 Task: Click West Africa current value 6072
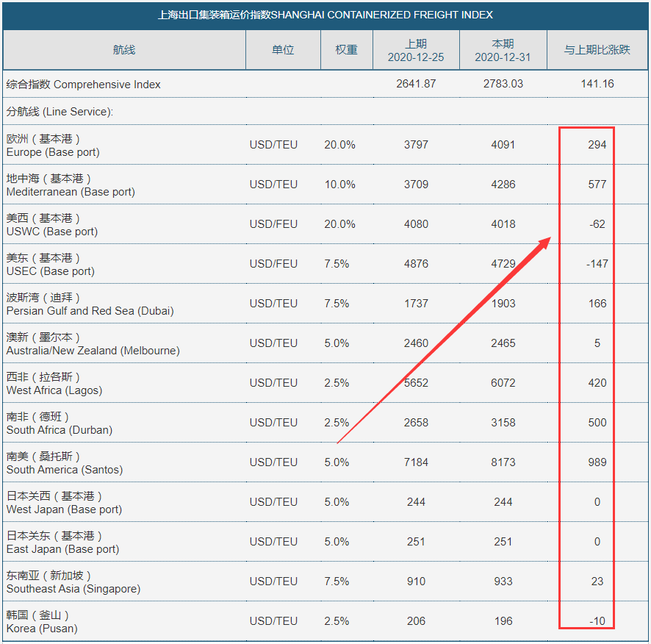click(x=503, y=383)
